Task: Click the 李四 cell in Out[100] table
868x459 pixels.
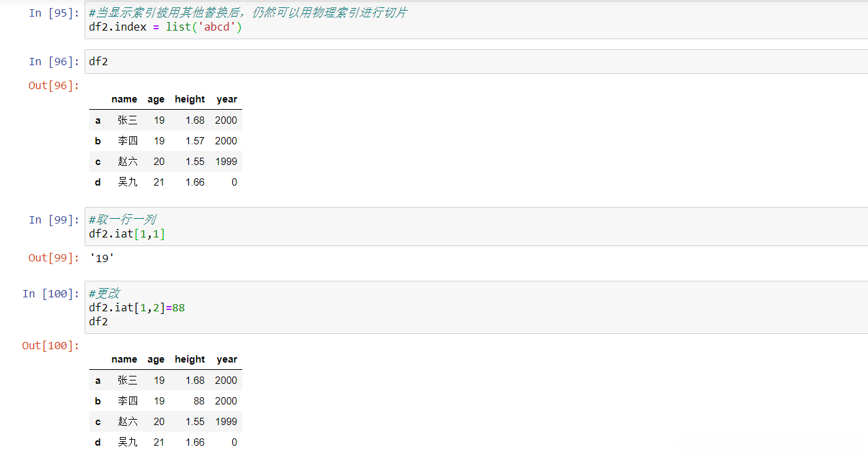Action: tap(128, 401)
